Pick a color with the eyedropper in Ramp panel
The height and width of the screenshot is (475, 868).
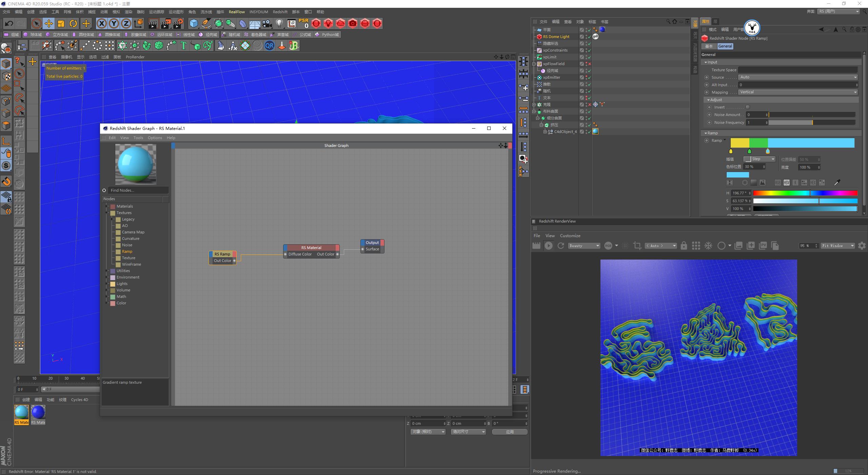click(837, 182)
